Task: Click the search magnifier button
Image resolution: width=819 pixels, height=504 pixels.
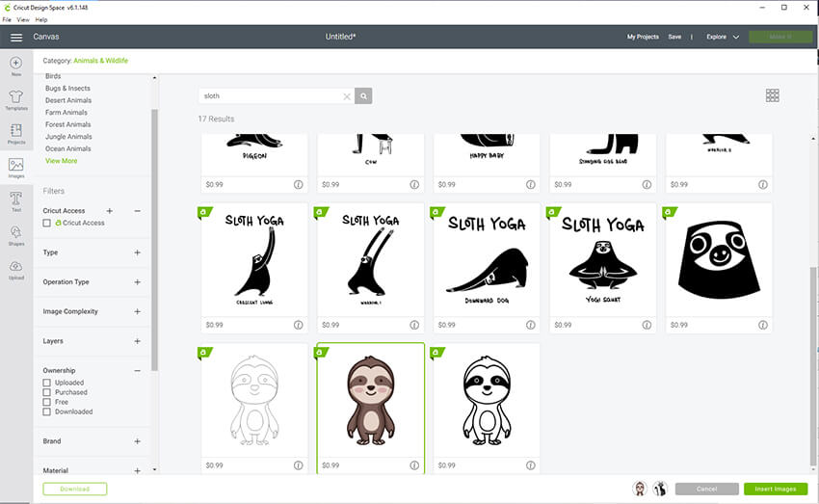Action: (x=363, y=96)
